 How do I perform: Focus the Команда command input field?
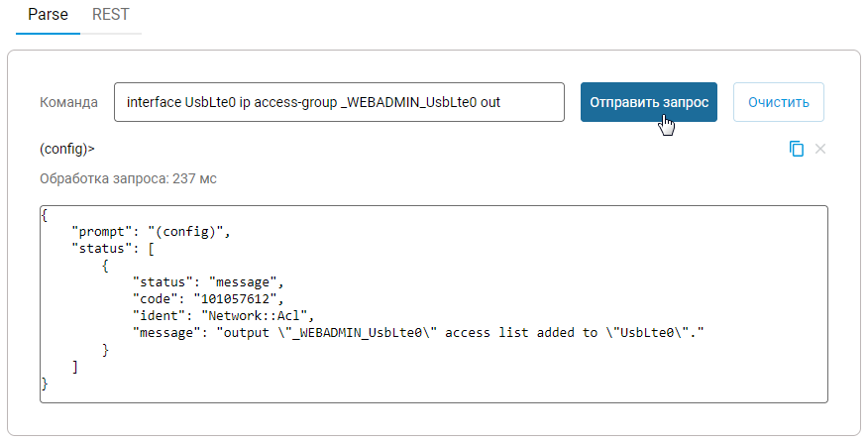(x=339, y=102)
